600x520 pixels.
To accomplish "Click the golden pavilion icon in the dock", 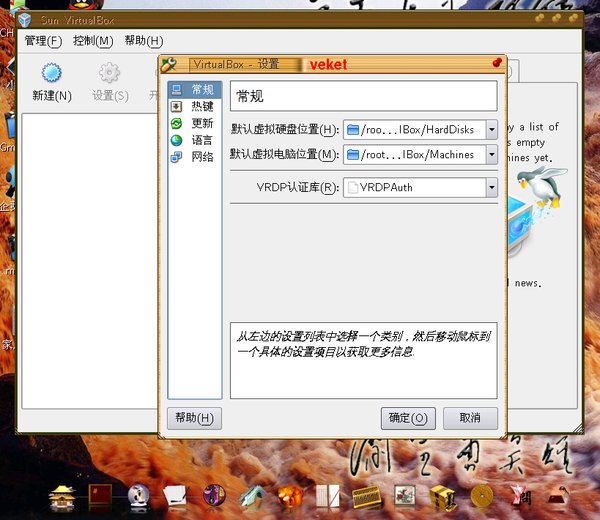I will (62, 497).
